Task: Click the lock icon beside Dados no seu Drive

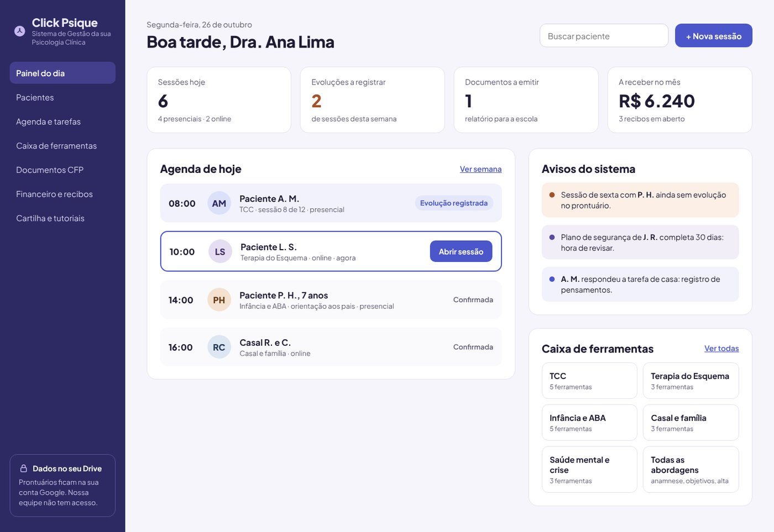Action: point(24,468)
